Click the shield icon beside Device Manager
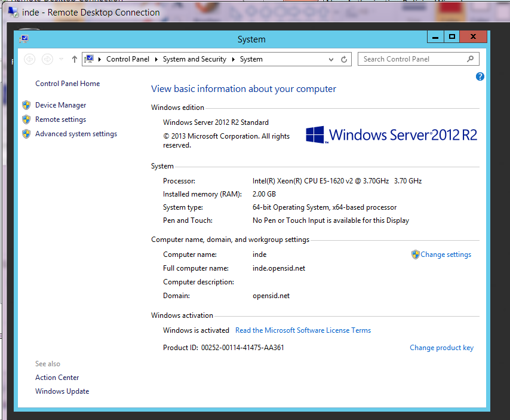510x420 pixels. (26, 105)
